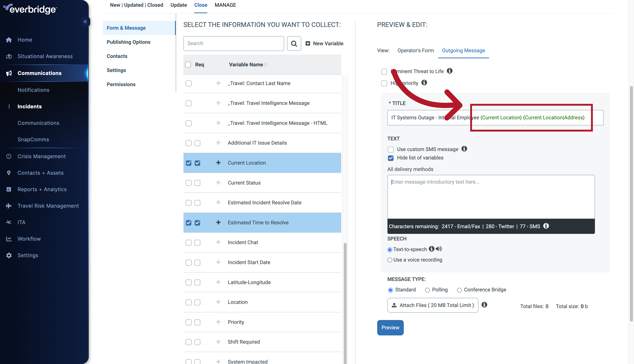Select Standard message type radio button
Screen dimensions: 634x364
[391, 290]
